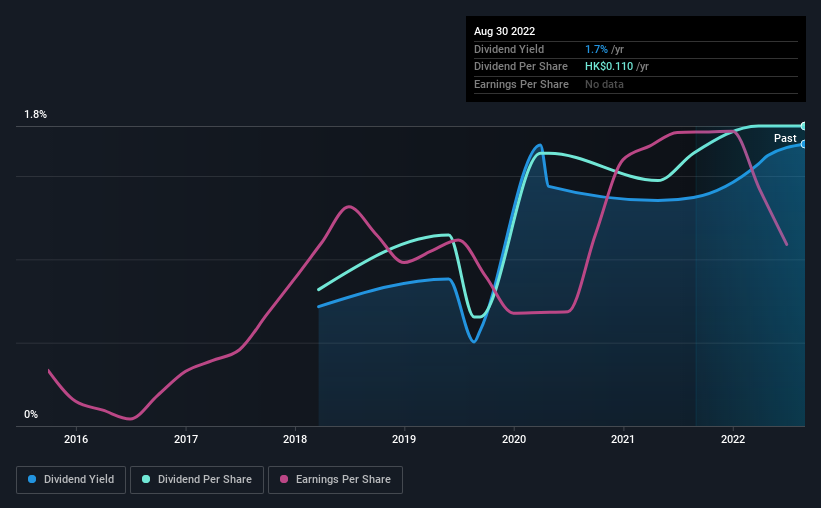Image resolution: width=821 pixels, height=508 pixels.
Task: Click the 2017 x-axis label
Action: (x=186, y=439)
